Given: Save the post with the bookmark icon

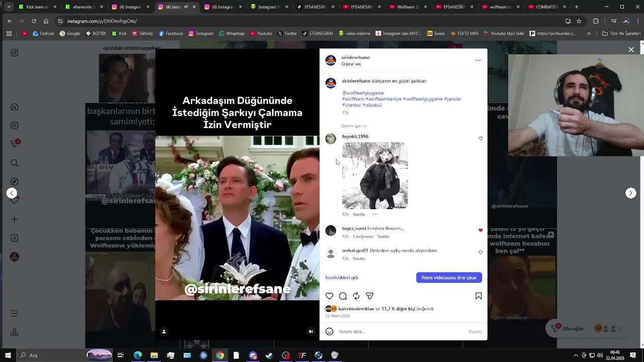Looking at the screenshot, I should tap(478, 296).
